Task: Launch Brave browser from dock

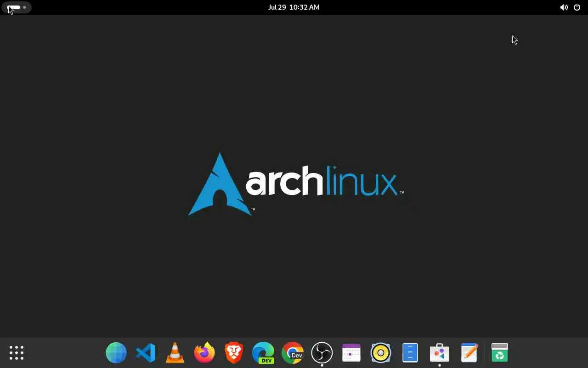Action: pyautogui.click(x=234, y=353)
